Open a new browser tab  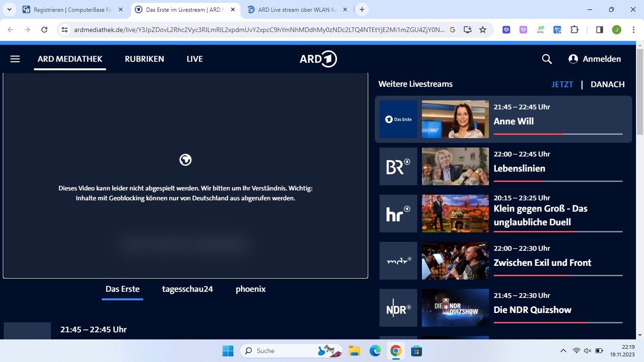point(362,9)
